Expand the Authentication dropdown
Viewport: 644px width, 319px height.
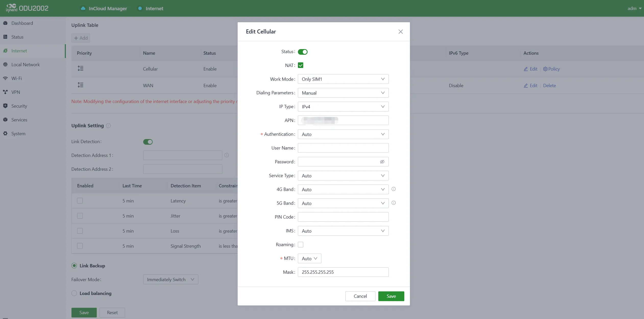click(343, 134)
